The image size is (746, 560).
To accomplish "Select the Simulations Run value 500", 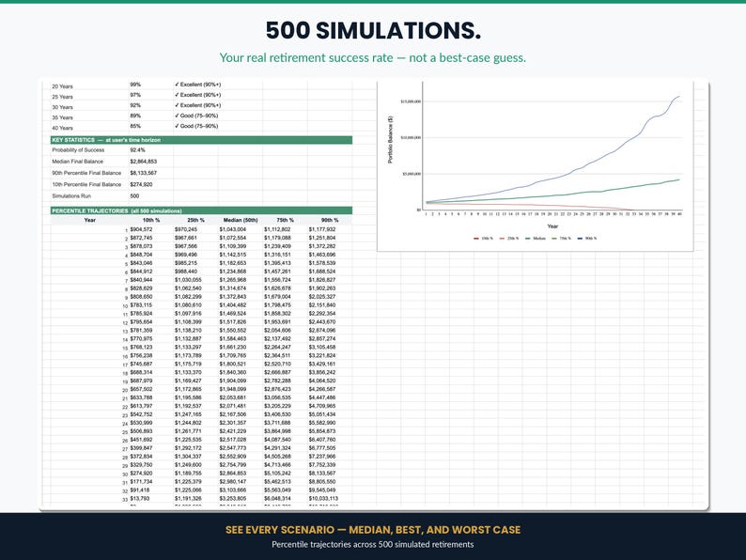I will click(x=134, y=196).
